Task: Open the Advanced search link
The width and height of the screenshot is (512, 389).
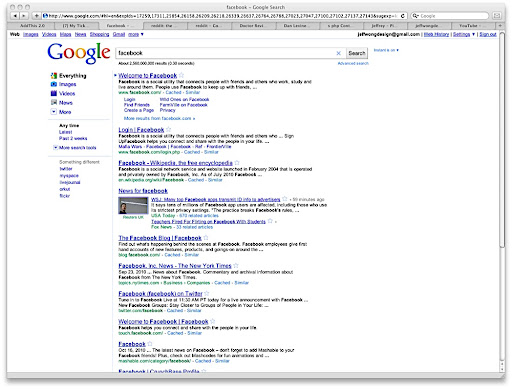Action: 353,63
